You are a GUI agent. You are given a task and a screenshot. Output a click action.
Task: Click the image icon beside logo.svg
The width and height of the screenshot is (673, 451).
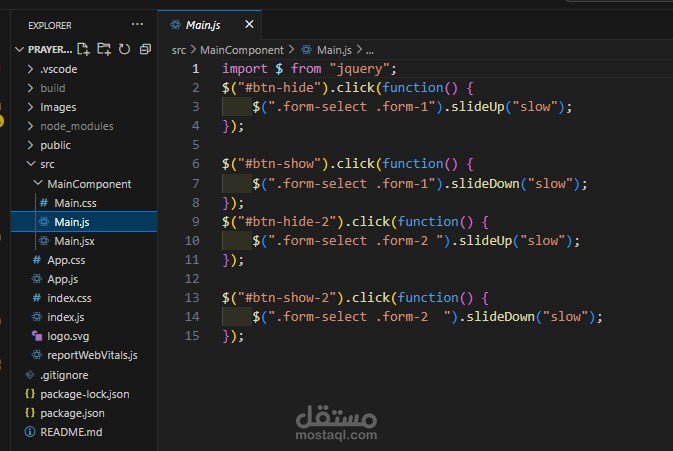[37, 336]
